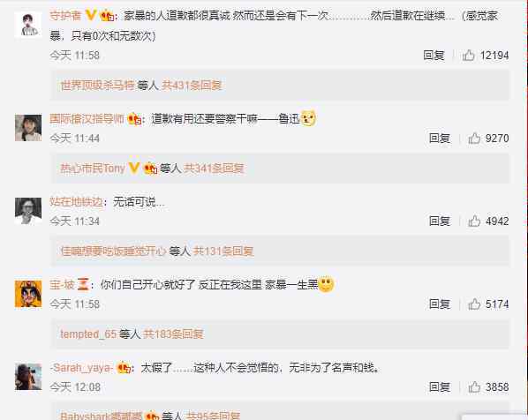Expand the 共431条回复 thread
Viewport: 528px width, 420px height.
pos(192,86)
